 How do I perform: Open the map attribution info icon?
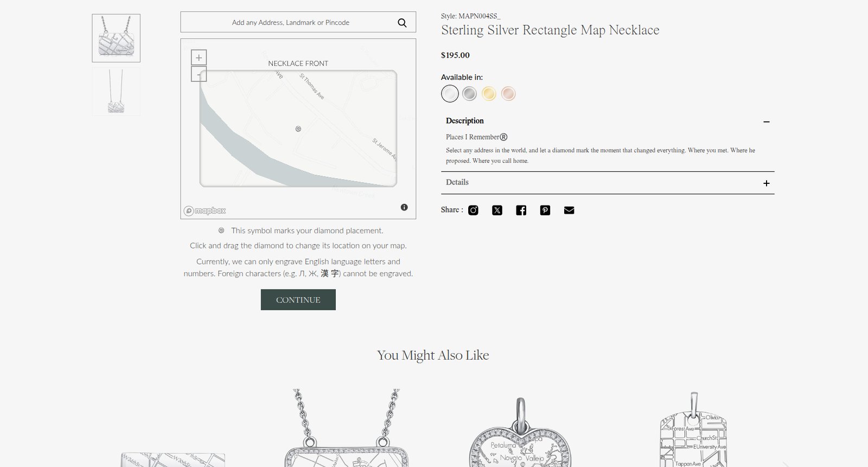point(404,207)
